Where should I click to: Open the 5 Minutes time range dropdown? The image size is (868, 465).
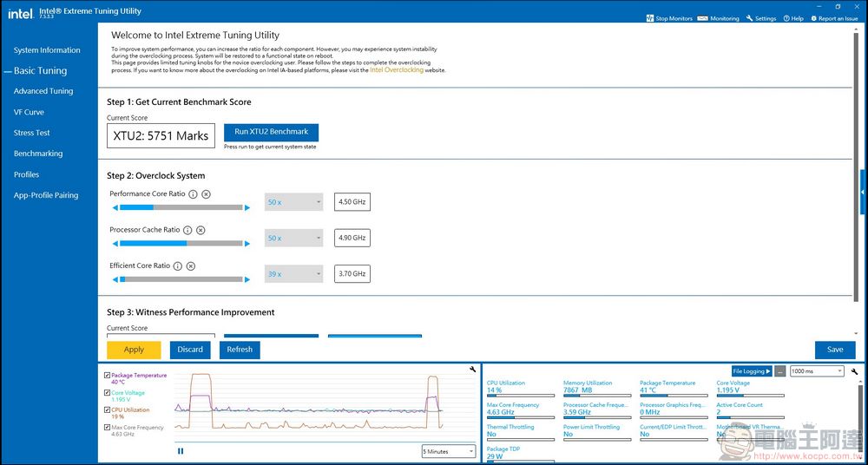click(449, 451)
